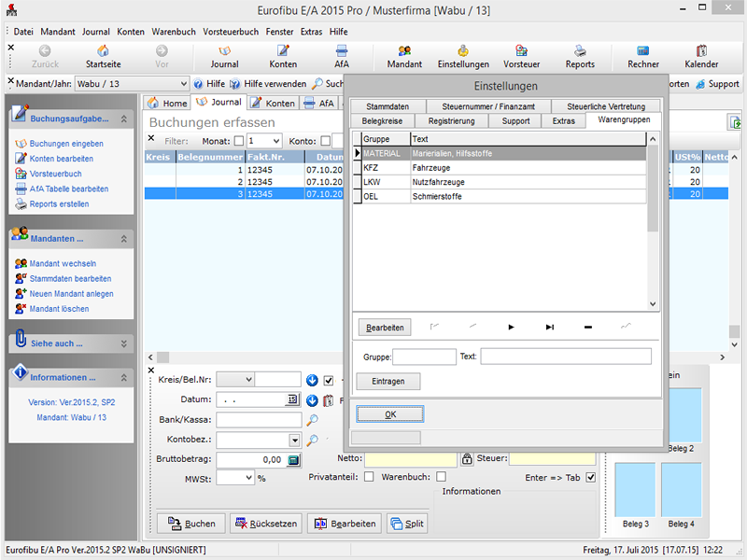Image resolution: width=747 pixels, height=560 pixels.
Task: Click the Buchen button
Action: [x=191, y=524]
